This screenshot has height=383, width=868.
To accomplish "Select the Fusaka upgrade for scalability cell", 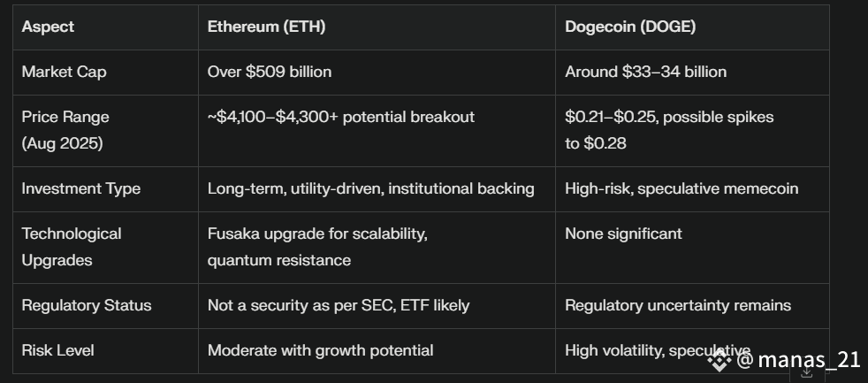I will click(317, 247).
